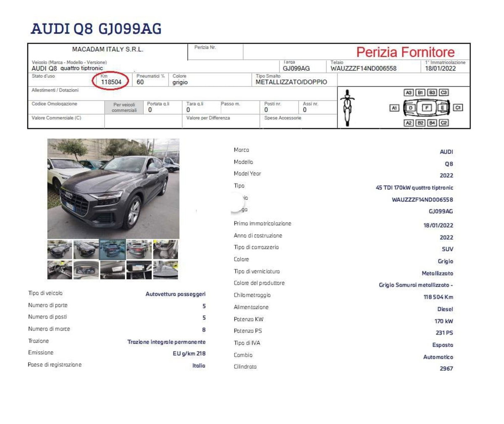Screen dimensions: 504x424
Task: Open the infotainment screen thumbnail
Action: (x=139, y=270)
